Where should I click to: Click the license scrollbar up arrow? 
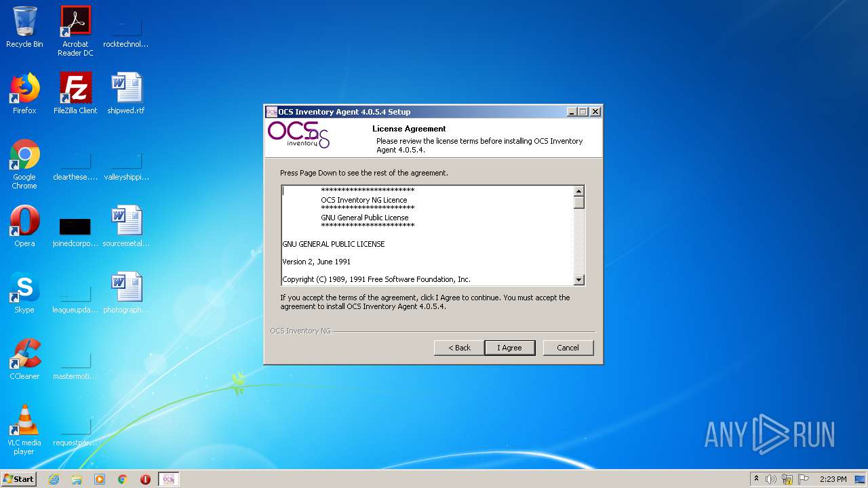[x=578, y=191]
